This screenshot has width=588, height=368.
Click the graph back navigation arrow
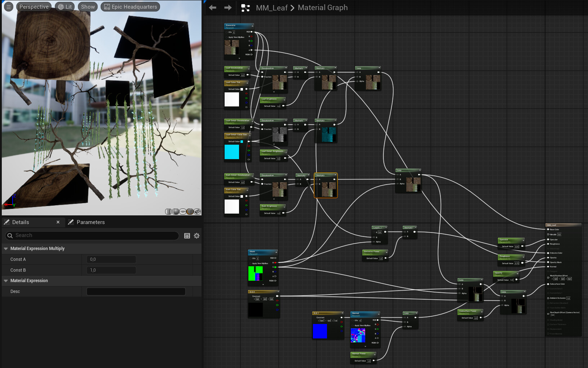212,8
